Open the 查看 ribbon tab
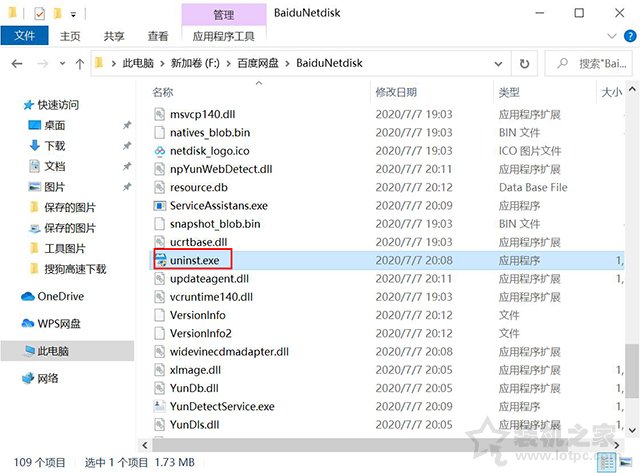The image size is (640, 473). (x=158, y=36)
